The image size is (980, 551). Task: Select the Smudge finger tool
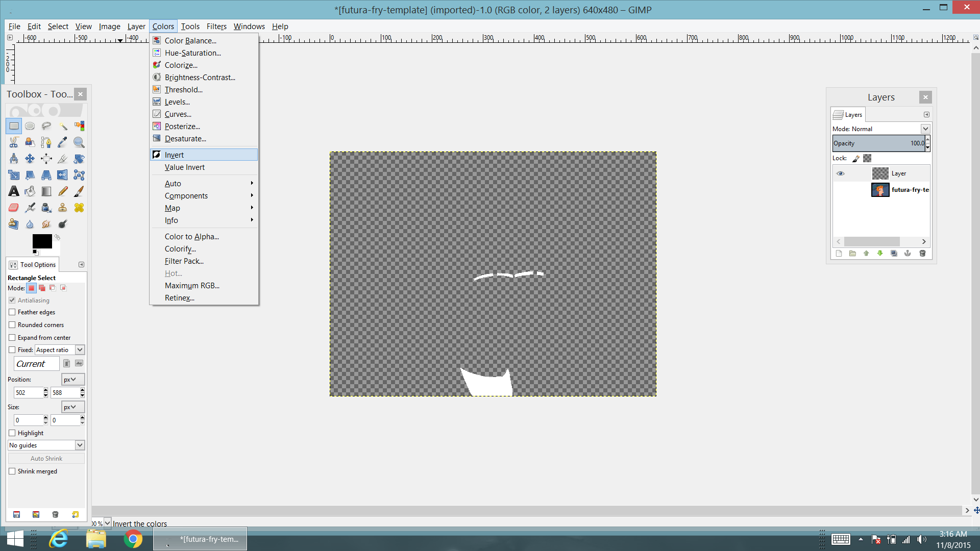46,224
